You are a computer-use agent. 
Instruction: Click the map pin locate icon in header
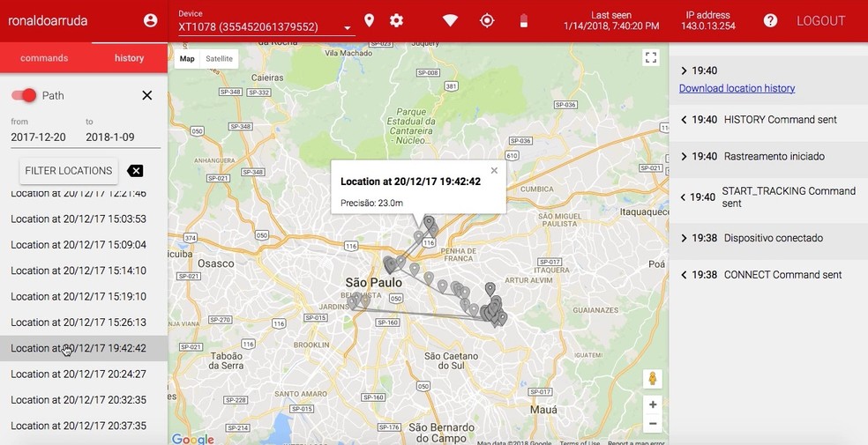point(370,20)
